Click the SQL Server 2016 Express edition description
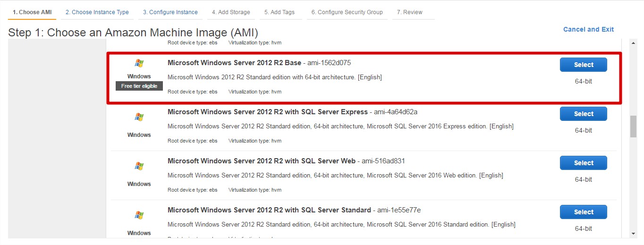The image size is (644, 245). point(340,126)
